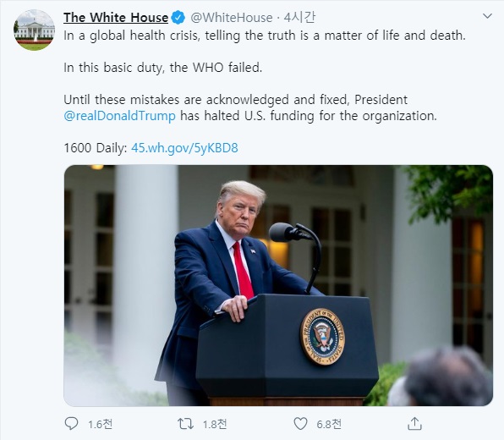504x440 pixels.
Task: Visit the @WhiteHouse handle
Action: [x=232, y=18]
